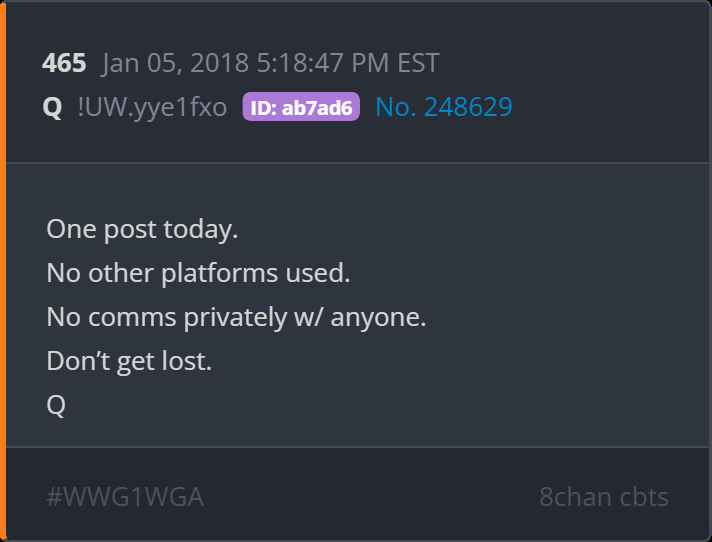Click the line "No other platforms used."
The image size is (712, 542).
coord(198,272)
